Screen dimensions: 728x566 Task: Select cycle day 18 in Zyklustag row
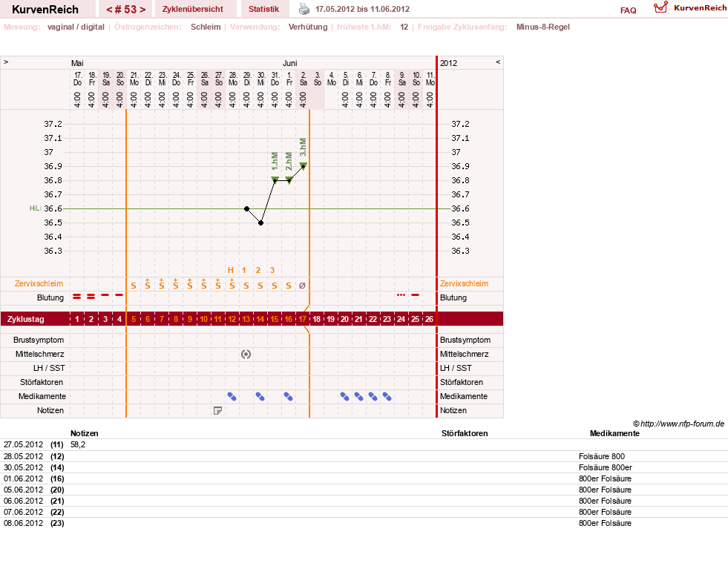317,319
